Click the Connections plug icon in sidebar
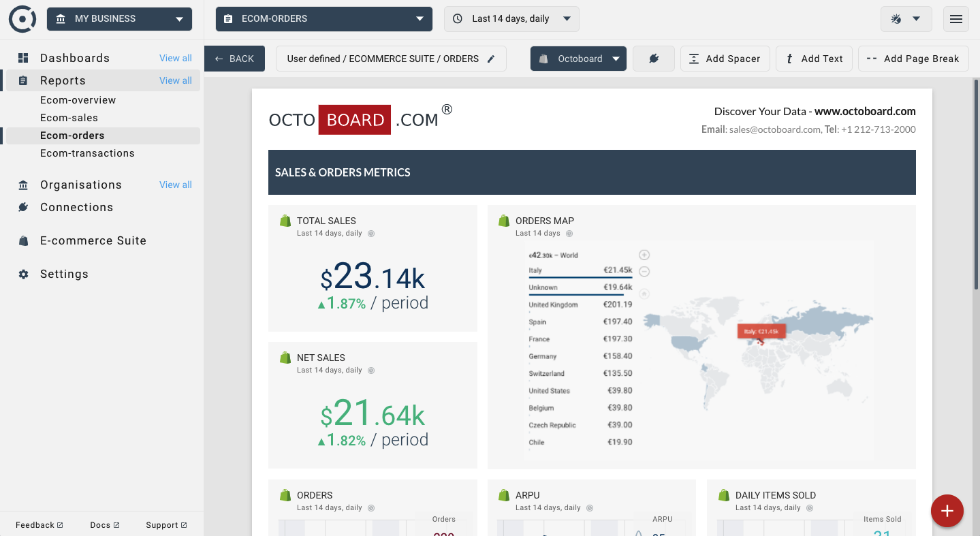 click(x=23, y=207)
